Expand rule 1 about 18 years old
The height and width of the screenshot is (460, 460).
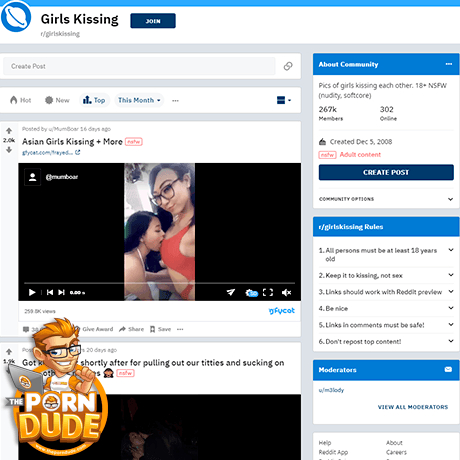386,254
